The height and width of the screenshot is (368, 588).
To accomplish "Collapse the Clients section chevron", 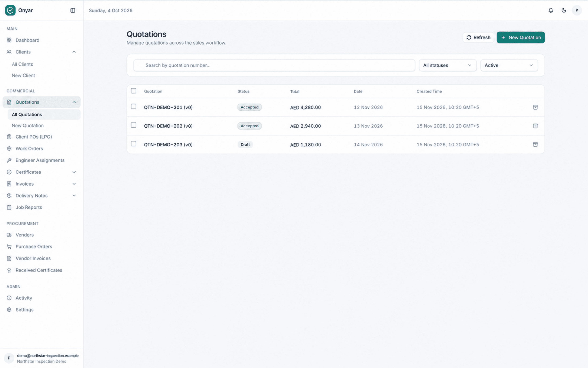I will [74, 52].
